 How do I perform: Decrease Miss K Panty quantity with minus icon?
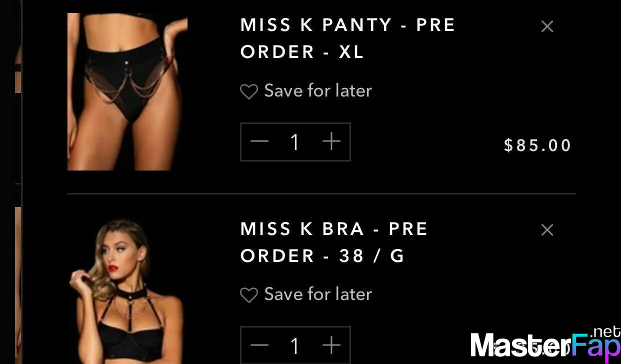(259, 141)
